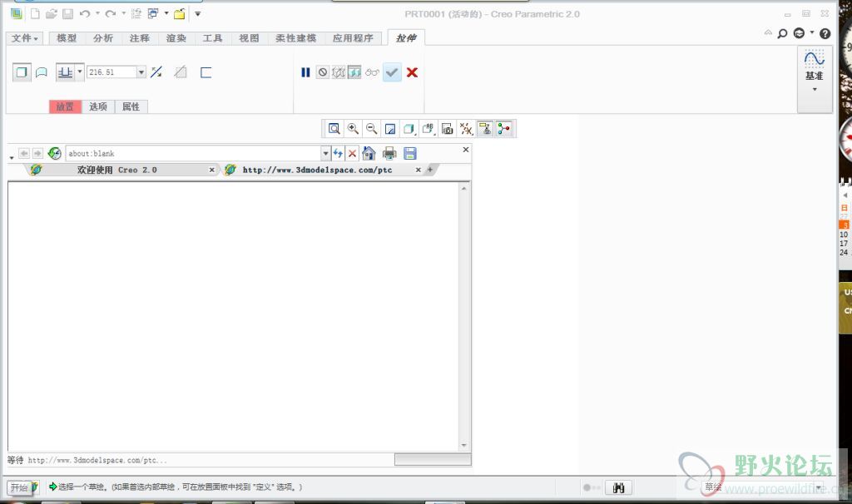The image size is (852, 504).
Task: Click the about:blank address field
Action: [x=193, y=154]
